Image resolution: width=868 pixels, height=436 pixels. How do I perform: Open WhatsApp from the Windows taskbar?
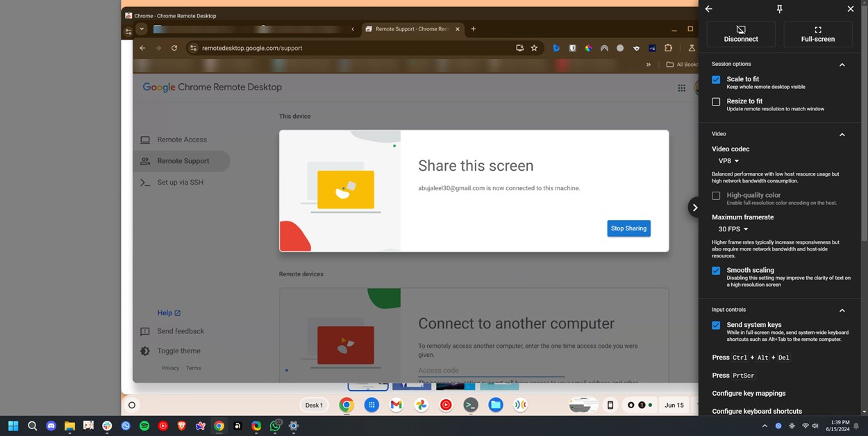click(x=275, y=426)
